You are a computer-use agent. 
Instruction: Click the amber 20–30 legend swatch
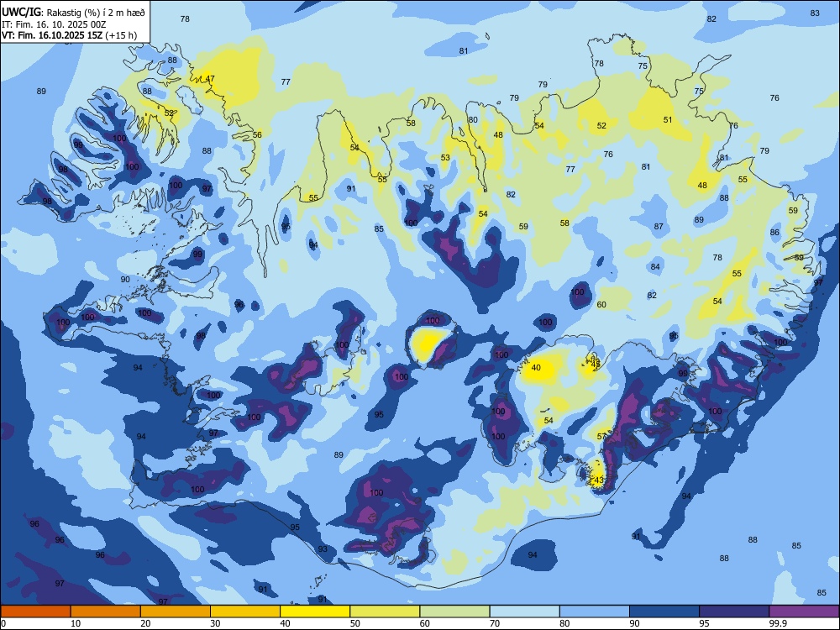[x=176, y=612]
